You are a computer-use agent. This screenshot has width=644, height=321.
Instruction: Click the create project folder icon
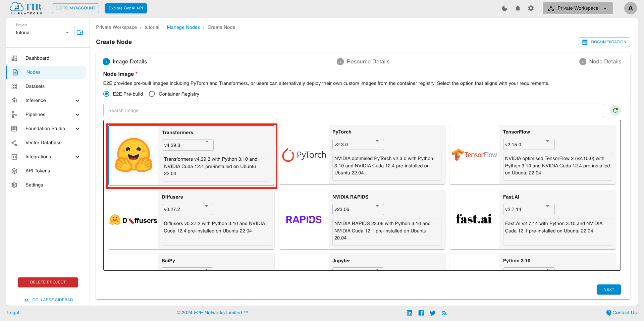pyautogui.click(x=80, y=33)
